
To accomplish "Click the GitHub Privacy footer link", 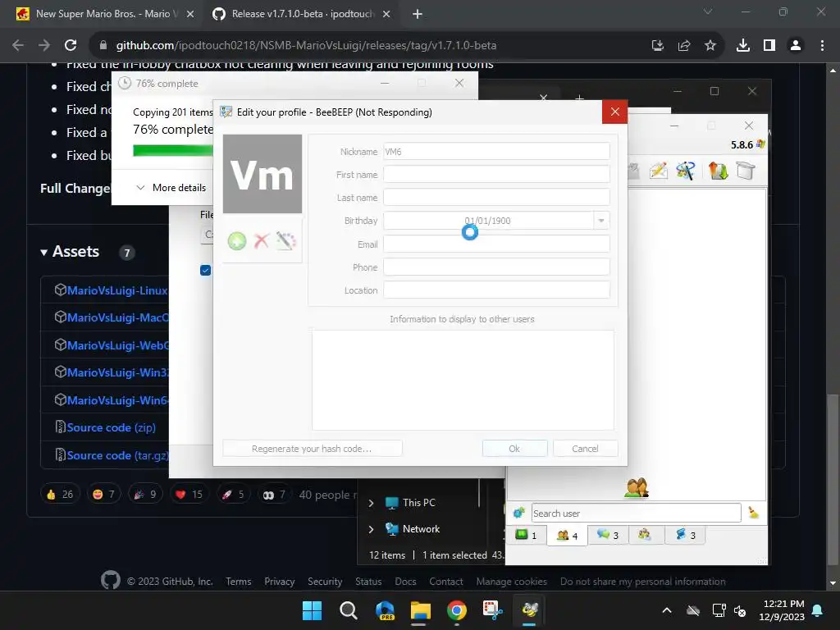I will (280, 582).
